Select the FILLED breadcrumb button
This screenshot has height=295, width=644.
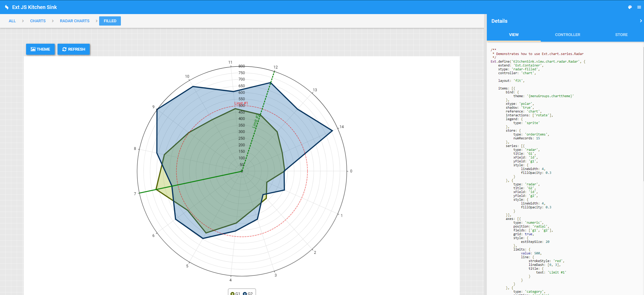coord(110,21)
